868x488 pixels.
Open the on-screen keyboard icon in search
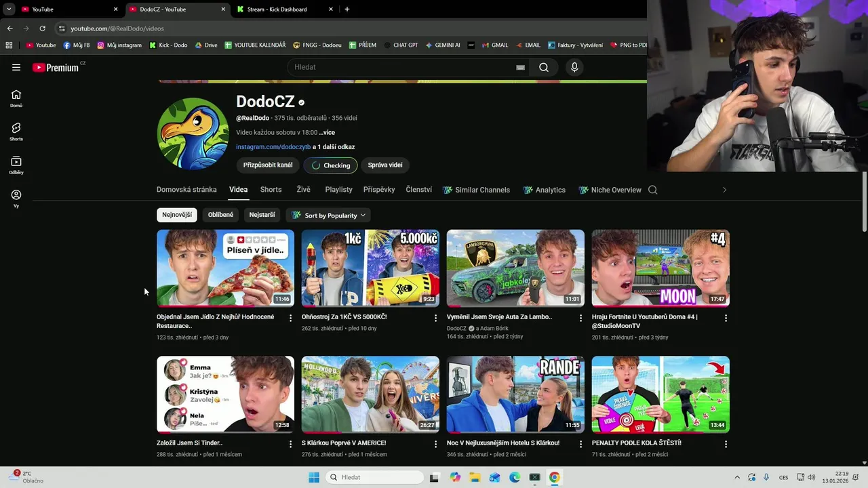point(520,67)
